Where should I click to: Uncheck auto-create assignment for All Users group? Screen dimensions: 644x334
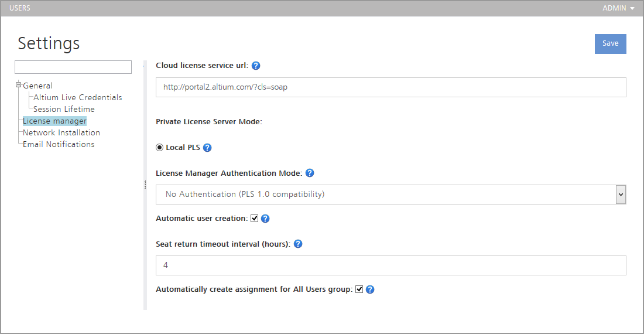tap(359, 289)
